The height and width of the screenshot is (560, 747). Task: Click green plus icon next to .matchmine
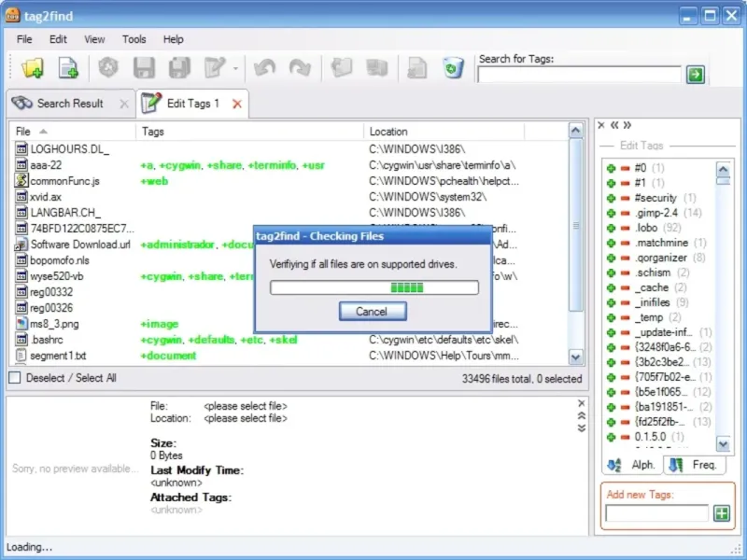point(611,243)
